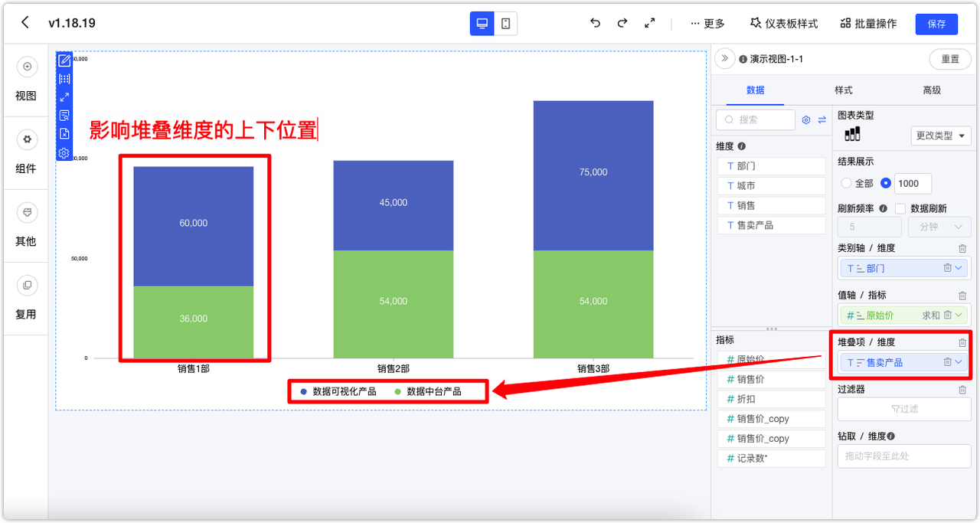Select the 记录数* metric field
Screen dimensions: 980x523
click(x=771, y=459)
